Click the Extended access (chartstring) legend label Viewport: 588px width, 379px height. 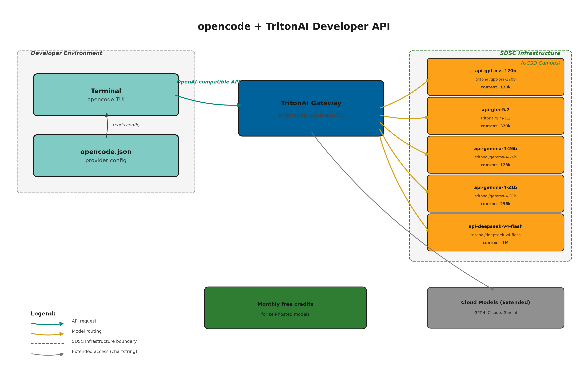[x=104, y=351]
